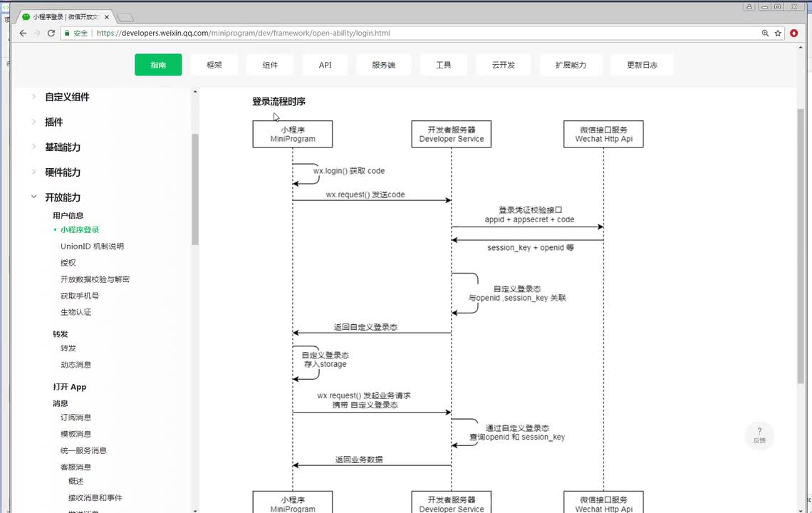
Task: Bookmark this page with the star icon
Action: (x=778, y=33)
